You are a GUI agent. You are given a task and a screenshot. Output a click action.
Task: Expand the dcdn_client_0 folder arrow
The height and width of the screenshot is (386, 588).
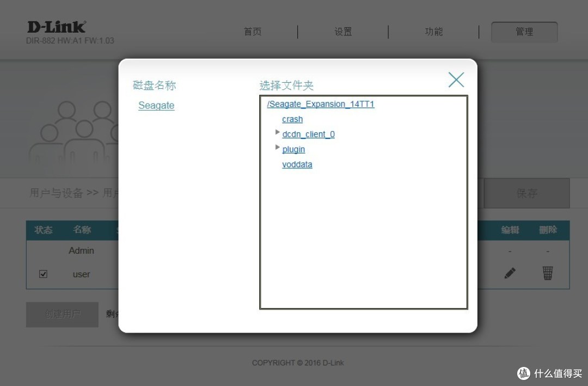click(x=277, y=132)
